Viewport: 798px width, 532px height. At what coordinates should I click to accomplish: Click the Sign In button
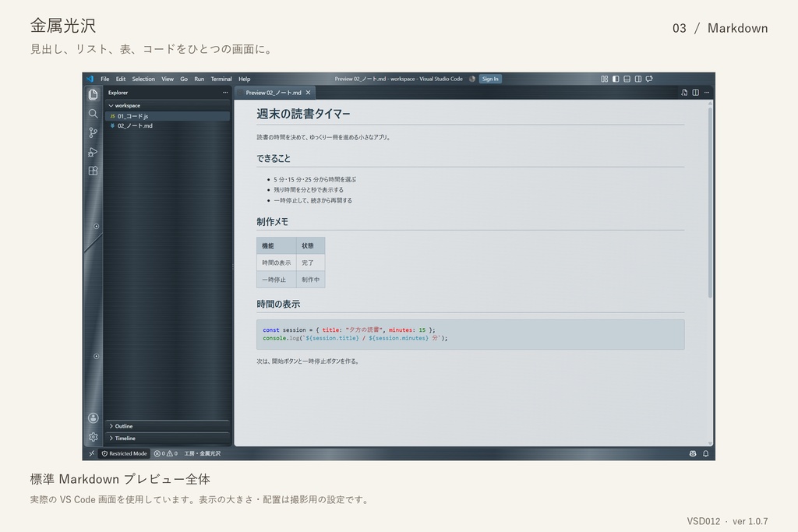click(490, 79)
